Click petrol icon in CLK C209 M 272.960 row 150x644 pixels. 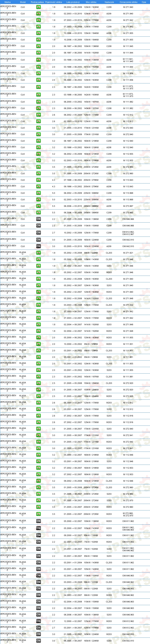click(38, 173)
